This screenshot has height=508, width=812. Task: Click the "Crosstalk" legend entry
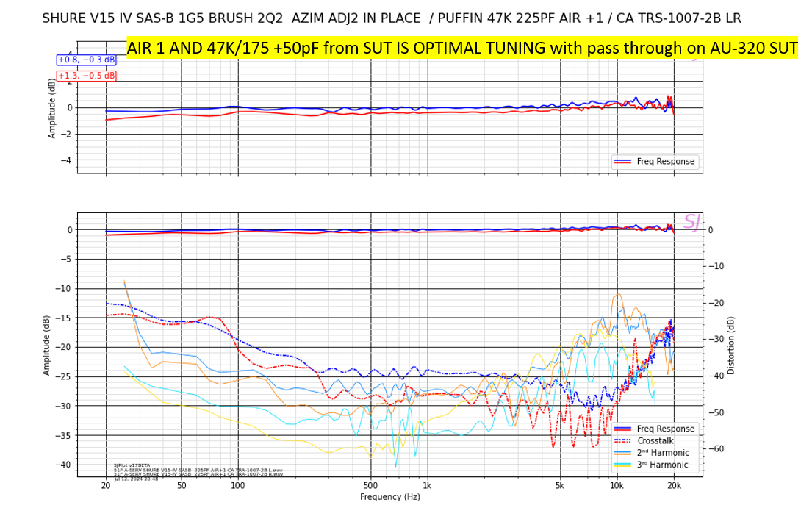(644, 440)
